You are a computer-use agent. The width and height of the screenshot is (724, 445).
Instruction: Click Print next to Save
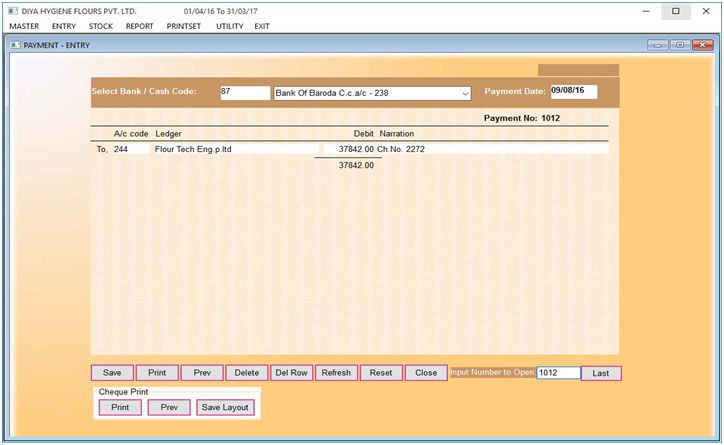(x=157, y=373)
